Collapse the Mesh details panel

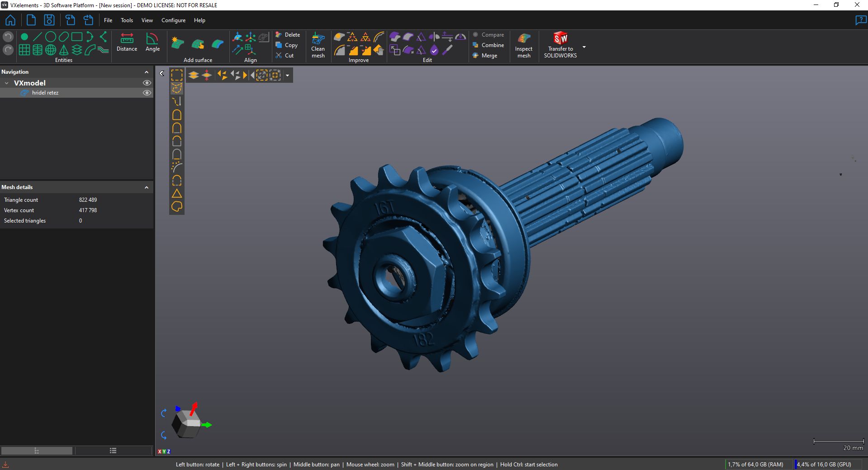click(147, 187)
